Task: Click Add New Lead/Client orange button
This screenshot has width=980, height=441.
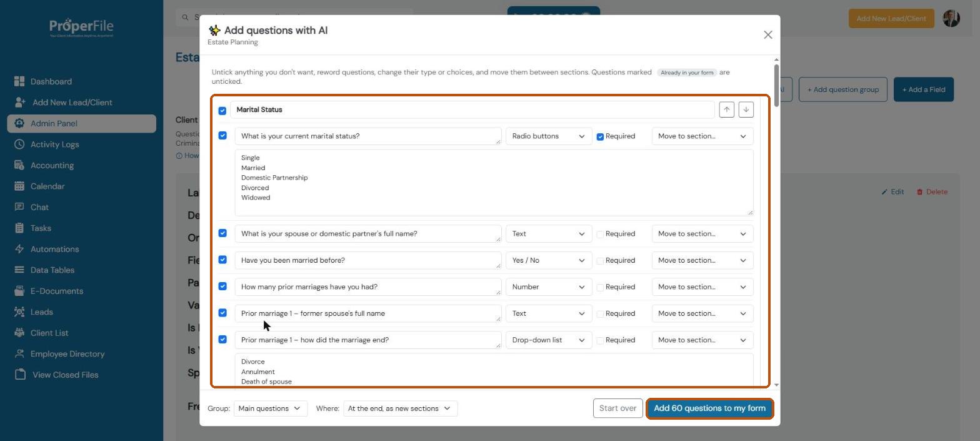Action: [891, 18]
